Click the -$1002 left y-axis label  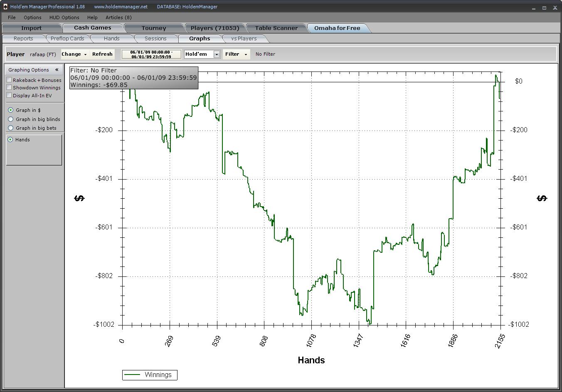coord(104,325)
